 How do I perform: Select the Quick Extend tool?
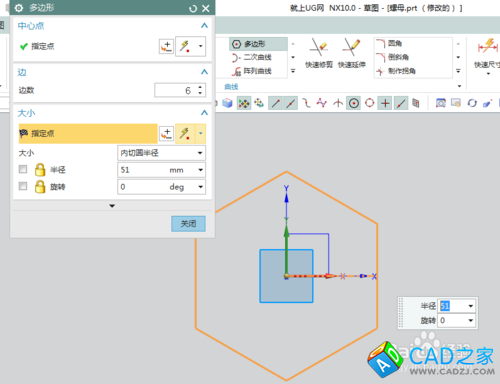[352, 53]
